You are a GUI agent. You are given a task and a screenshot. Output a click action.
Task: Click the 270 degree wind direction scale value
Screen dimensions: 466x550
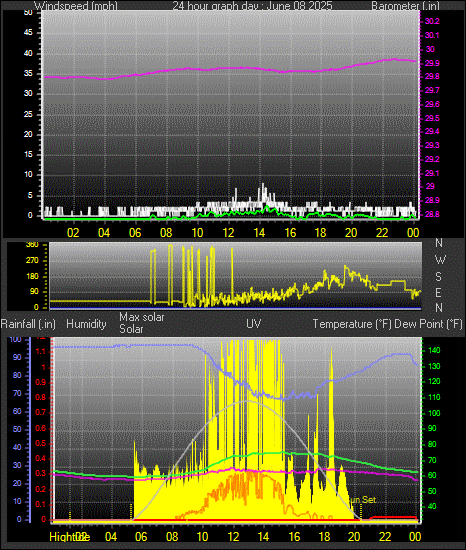32,261
